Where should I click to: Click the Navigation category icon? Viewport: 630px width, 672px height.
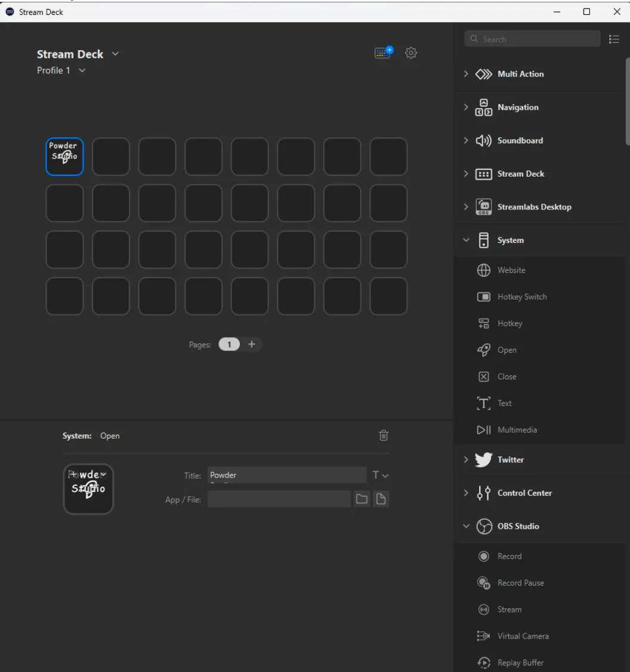483,107
